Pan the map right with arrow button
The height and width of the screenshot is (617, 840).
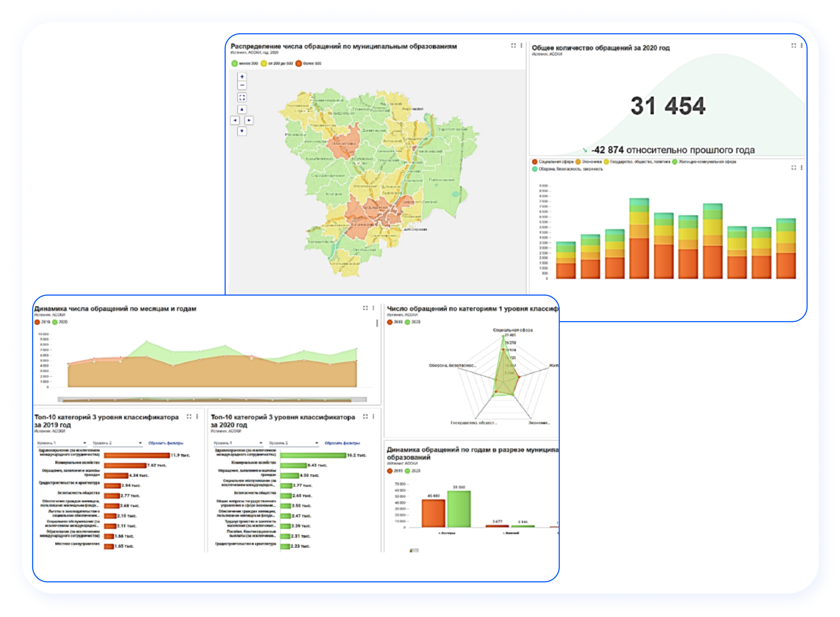[249, 120]
